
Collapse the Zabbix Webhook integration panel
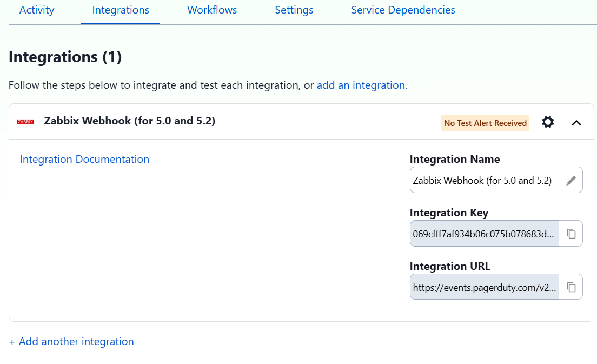click(x=576, y=123)
